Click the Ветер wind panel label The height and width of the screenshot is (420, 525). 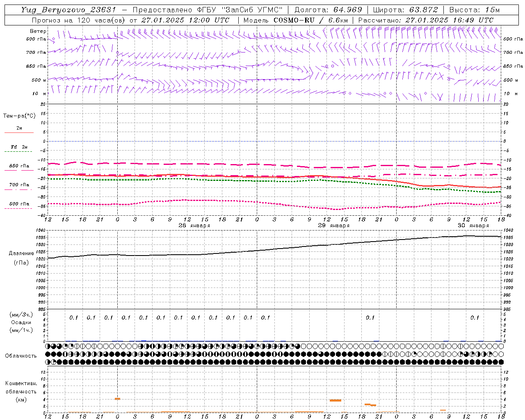[38, 31]
